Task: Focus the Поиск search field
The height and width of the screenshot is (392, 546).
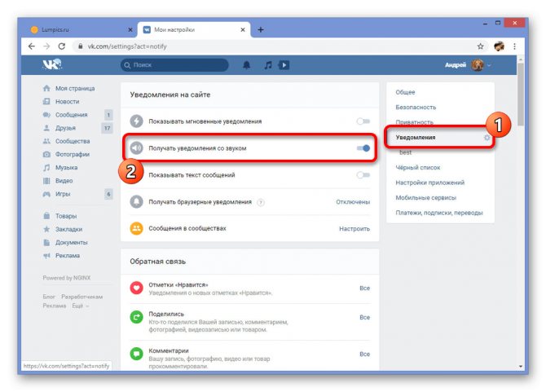Action: click(174, 65)
